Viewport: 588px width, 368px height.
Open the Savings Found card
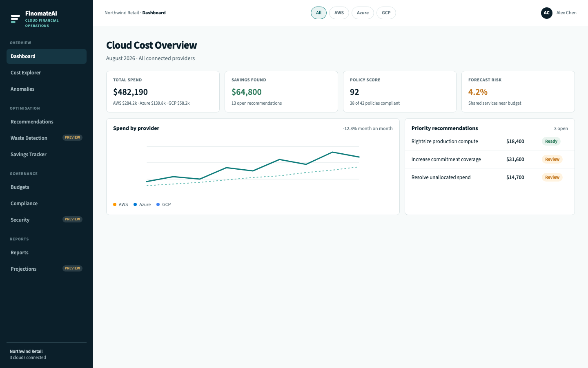coord(281,92)
